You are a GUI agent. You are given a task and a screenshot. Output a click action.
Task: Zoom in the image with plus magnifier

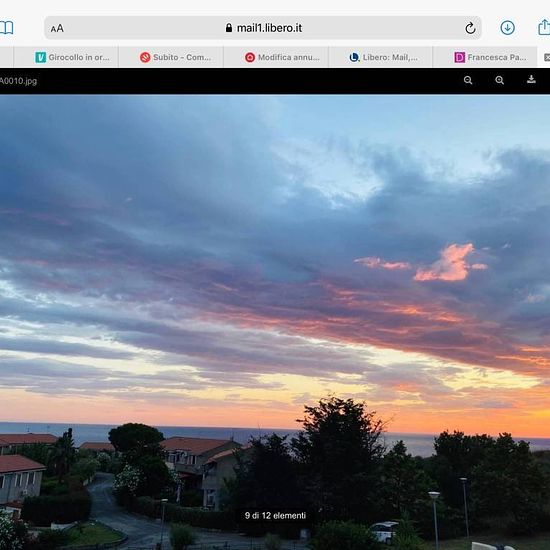499,80
